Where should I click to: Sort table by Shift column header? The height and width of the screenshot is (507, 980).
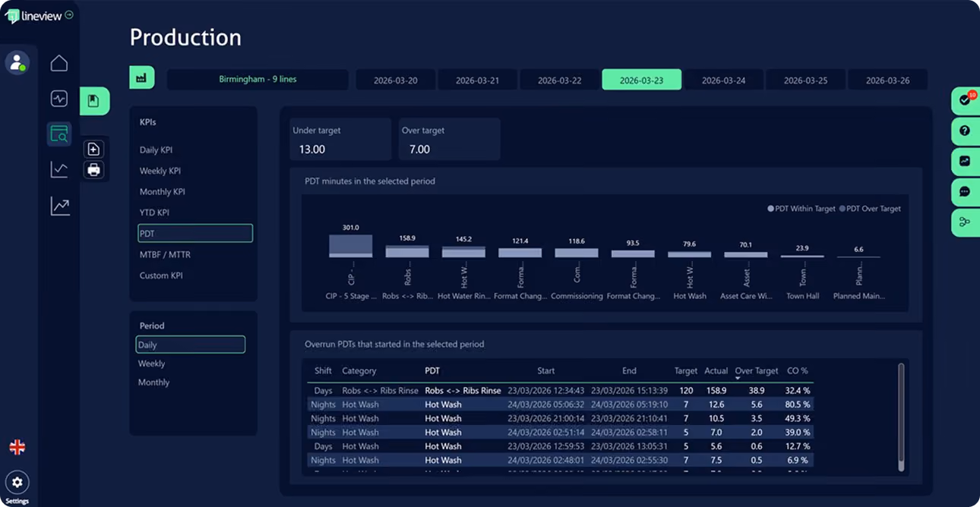pyautogui.click(x=324, y=371)
